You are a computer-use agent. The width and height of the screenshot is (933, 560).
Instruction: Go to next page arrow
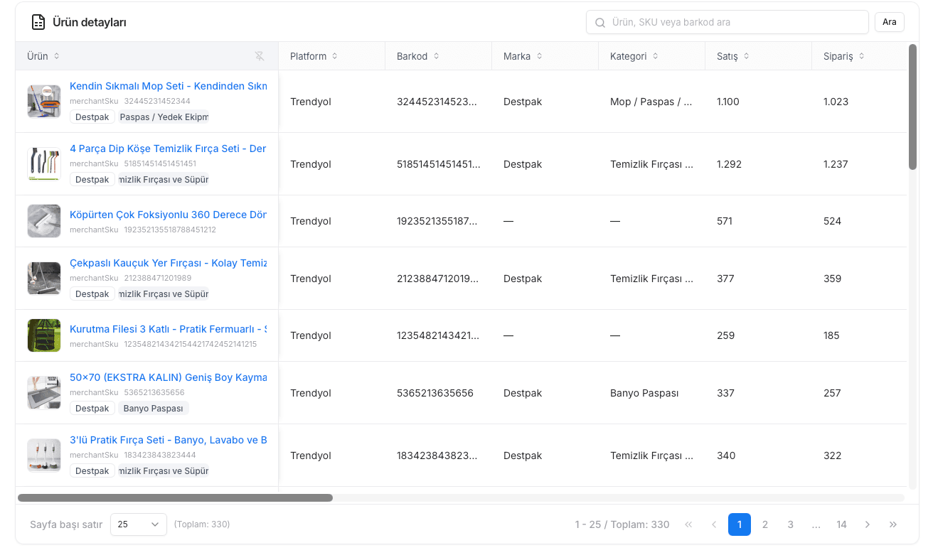pos(868,524)
